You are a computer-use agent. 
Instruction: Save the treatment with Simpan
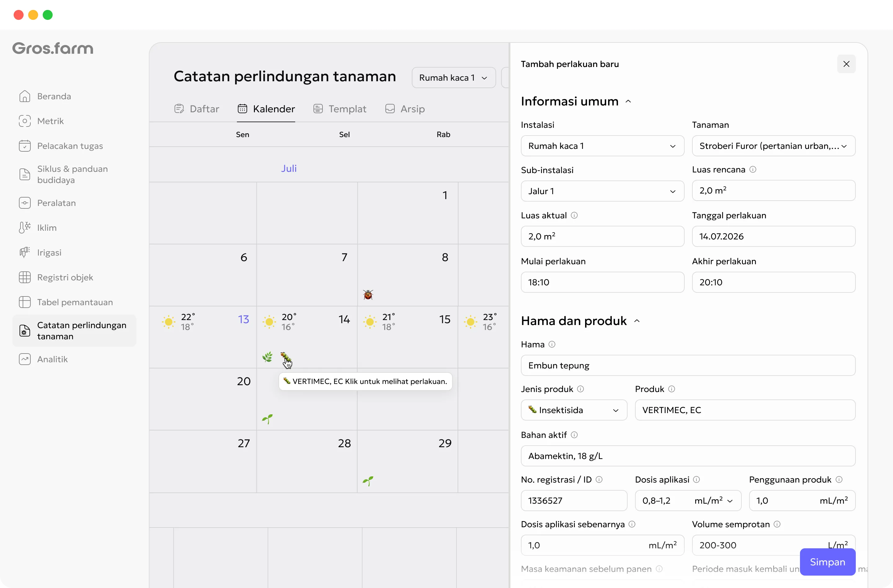pyautogui.click(x=827, y=562)
